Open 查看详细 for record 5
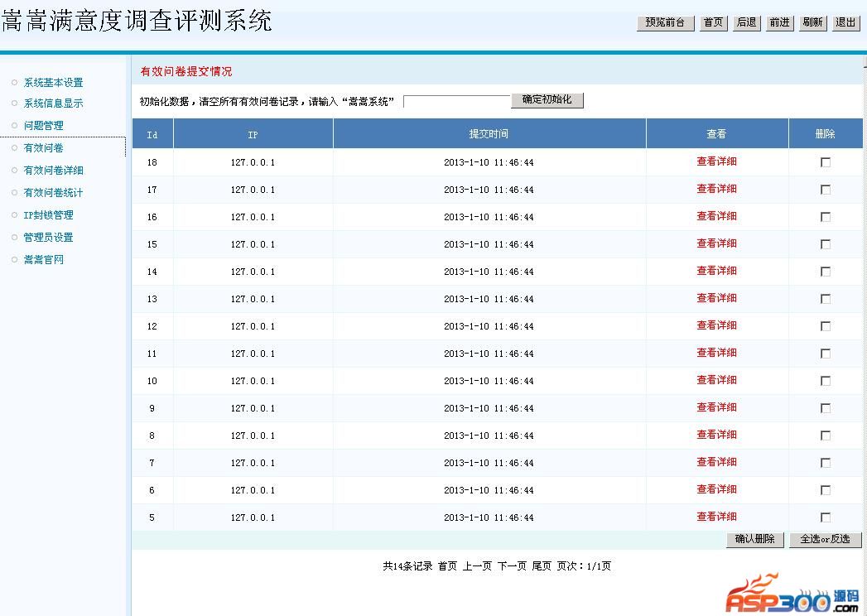This screenshot has height=616, width=867. (x=716, y=517)
